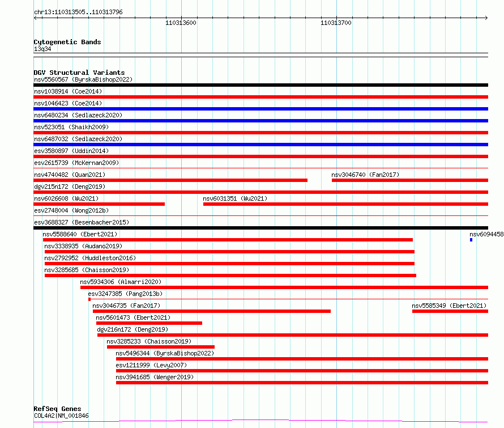Click the small blue mark under nsv6094458
The image size is (504, 428).
point(471,240)
